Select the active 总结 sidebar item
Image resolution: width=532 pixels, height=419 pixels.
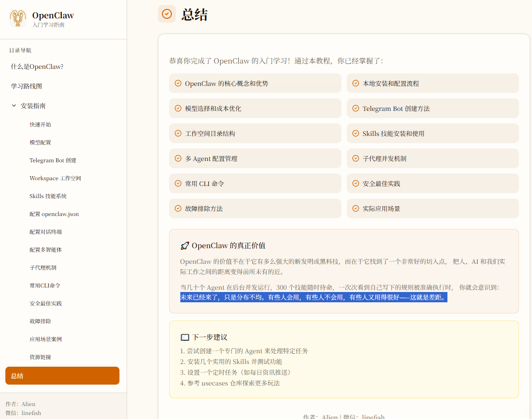pyautogui.click(x=63, y=376)
